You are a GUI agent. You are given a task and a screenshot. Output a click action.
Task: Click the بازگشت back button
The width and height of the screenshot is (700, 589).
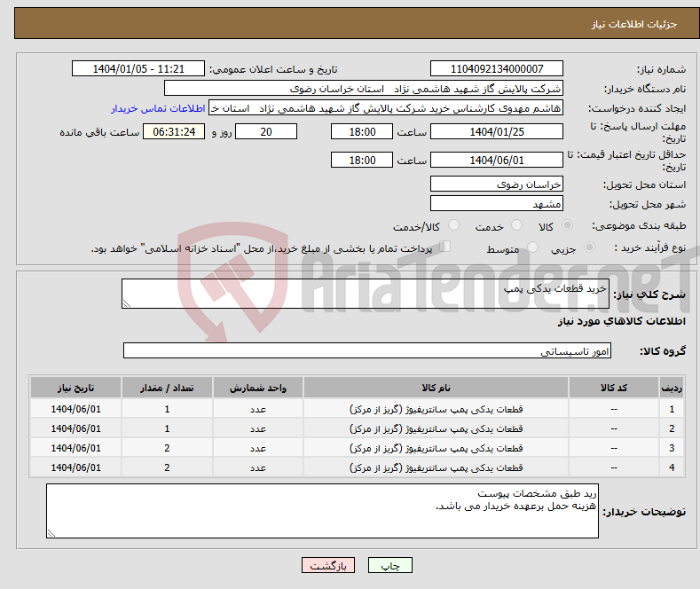328,565
